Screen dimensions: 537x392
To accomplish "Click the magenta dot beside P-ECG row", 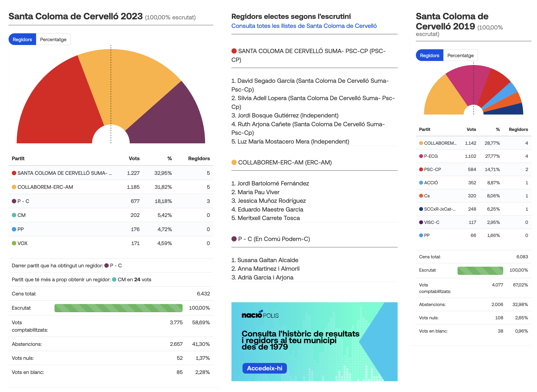I will (x=421, y=156).
